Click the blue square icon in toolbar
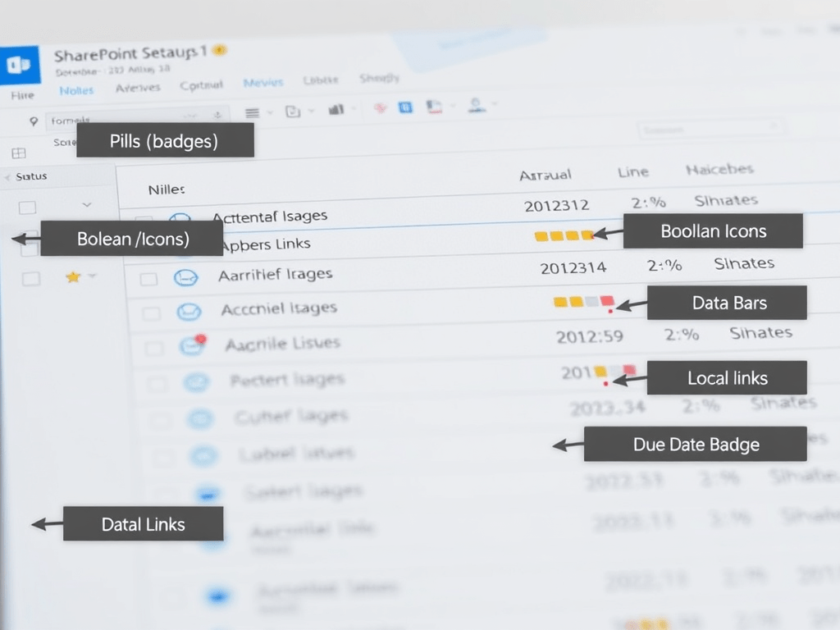 click(x=404, y=107)
